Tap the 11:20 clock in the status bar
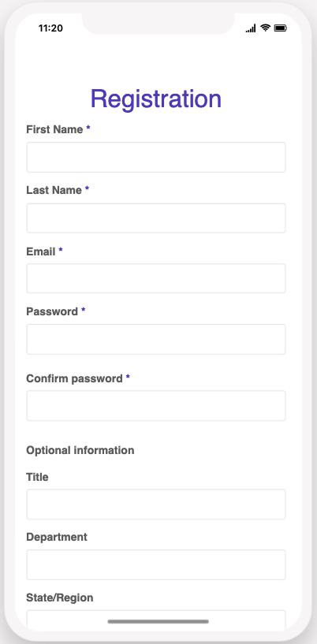Image resolution: width=317 pixels, height=644 pixels. point(50,28)
